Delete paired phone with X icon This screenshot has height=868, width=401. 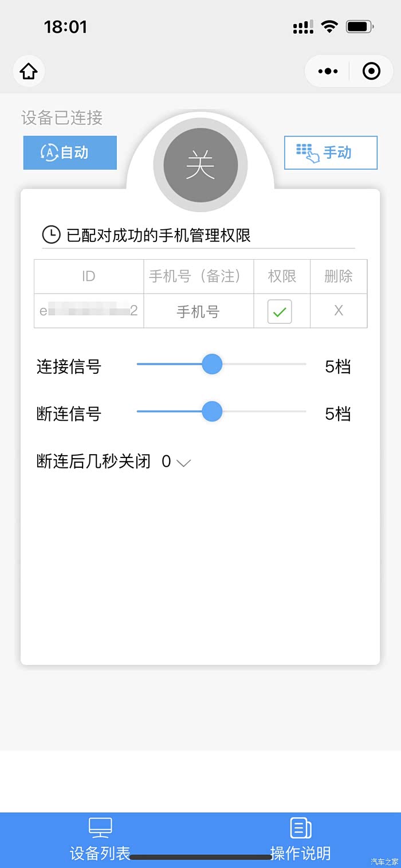pyautogui.click(x=339, y=311)
